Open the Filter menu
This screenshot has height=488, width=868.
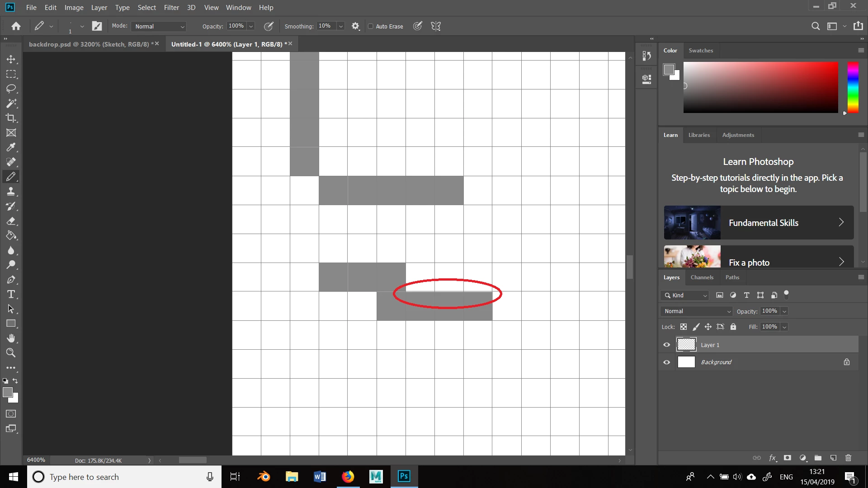tap(171, 8)
